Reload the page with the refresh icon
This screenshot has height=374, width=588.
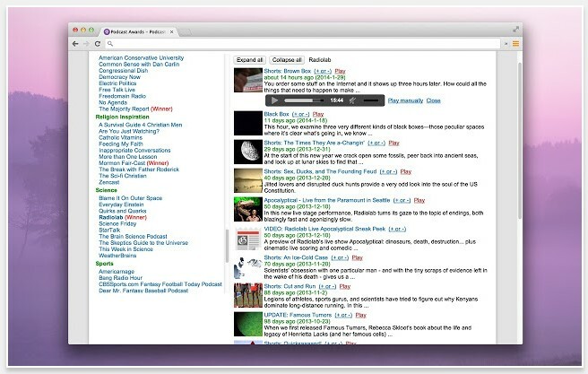pos(98,44)
